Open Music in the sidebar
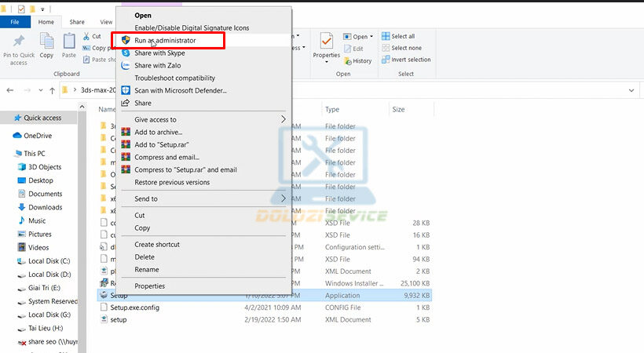Image resolution: width=644 pixels, height=353 pixels. click(x=31, y=221)
